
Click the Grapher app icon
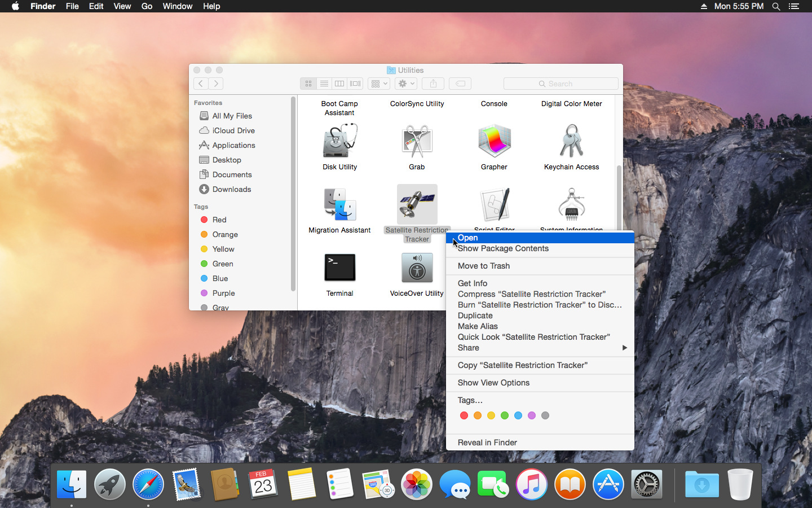(494, 141)
